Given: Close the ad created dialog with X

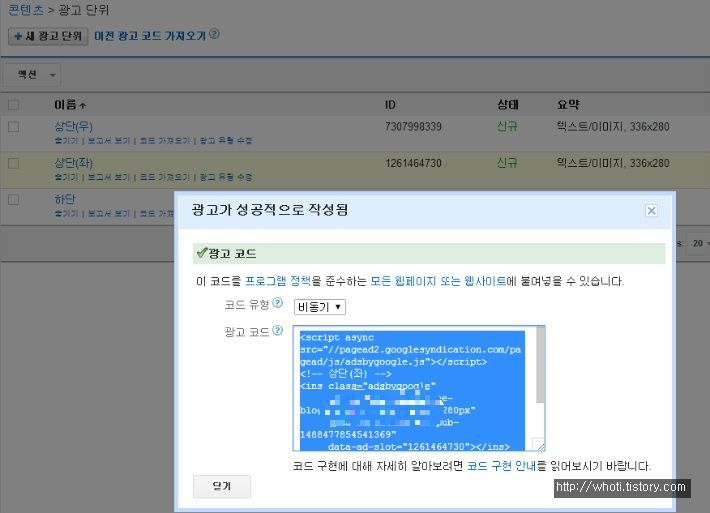Looking at the screenshot, I should point(651,211).
